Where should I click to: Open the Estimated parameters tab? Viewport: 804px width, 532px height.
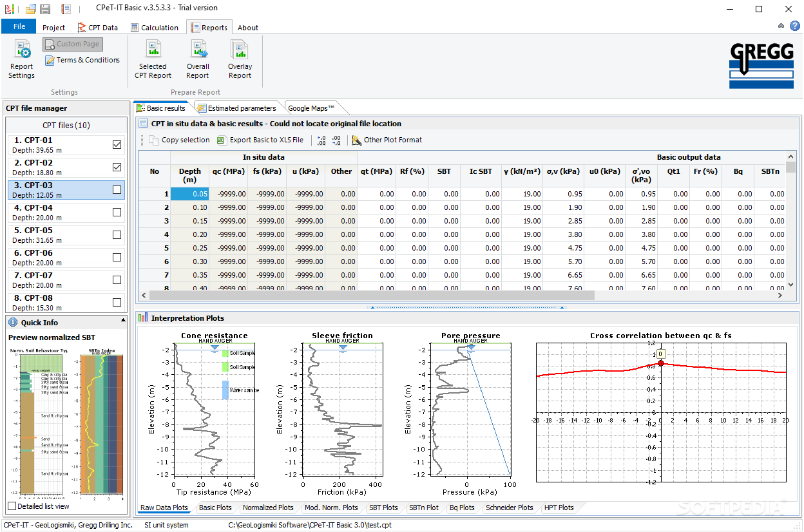(236, 108)
